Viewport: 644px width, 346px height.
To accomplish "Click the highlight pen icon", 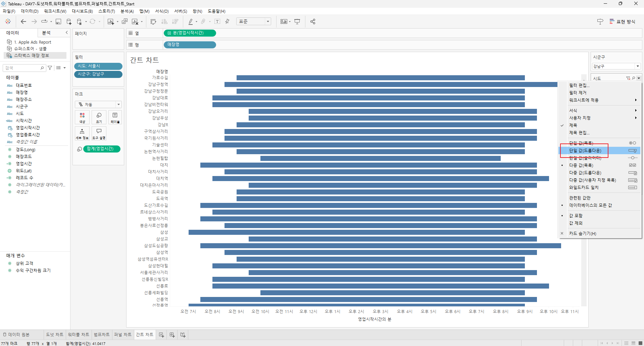I will point(191,21).
